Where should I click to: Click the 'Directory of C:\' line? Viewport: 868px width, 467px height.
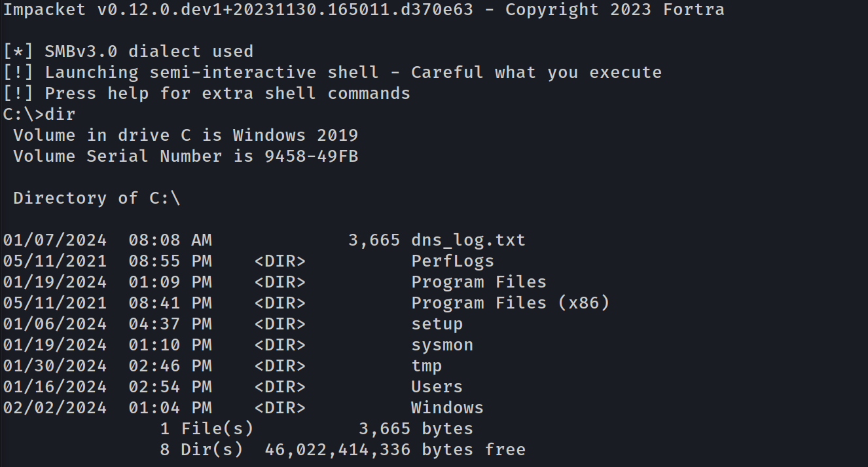[x=96, y=198]
